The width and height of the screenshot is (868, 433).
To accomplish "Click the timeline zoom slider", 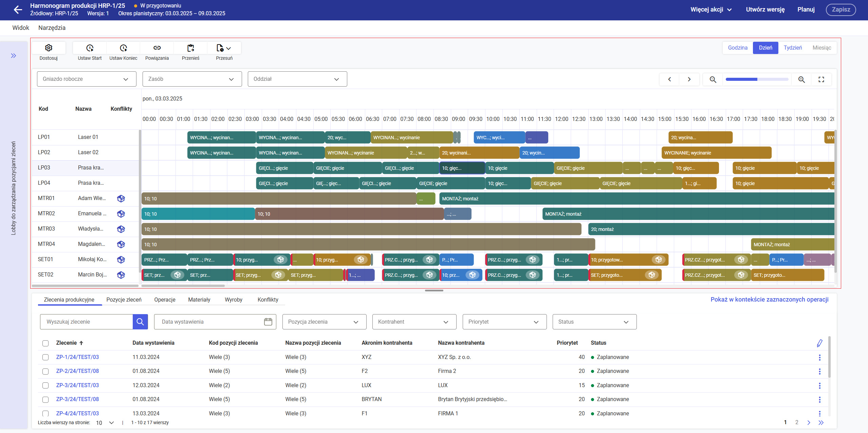I will click(x=757, y=79).
